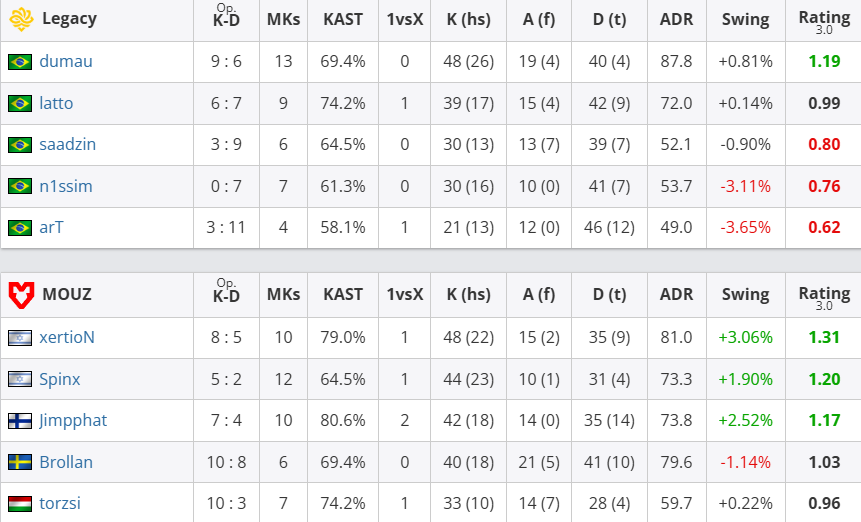861x522 pixels.
Task: Sort MOUZ table by KAST header
Action: [343, 295]
